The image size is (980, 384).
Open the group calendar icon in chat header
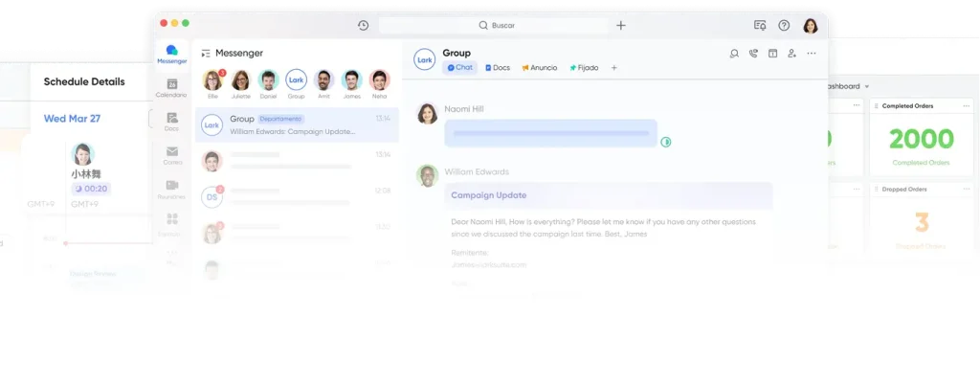(x=772, y=54)
